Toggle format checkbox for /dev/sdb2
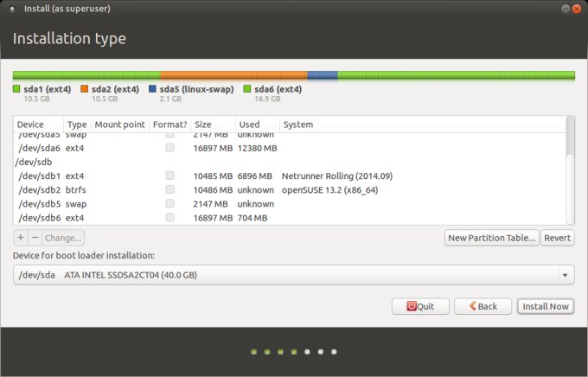This screenshot has height=377, width=588. pos(170,189)
